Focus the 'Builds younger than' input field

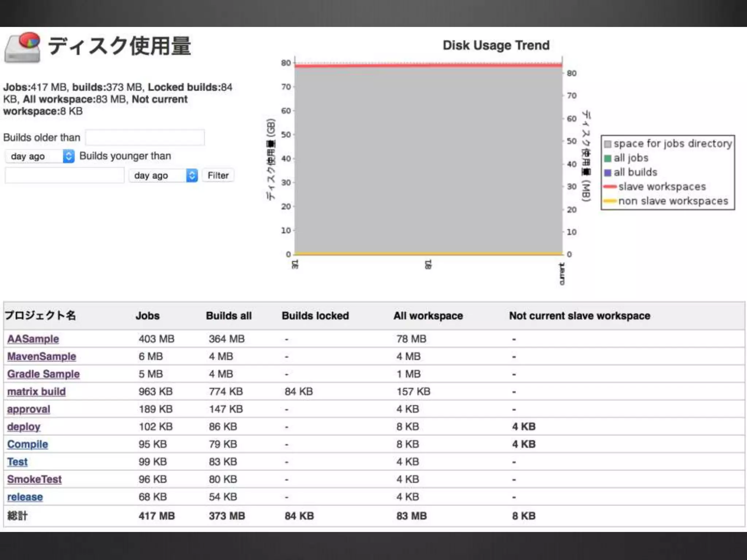(64, 176)
